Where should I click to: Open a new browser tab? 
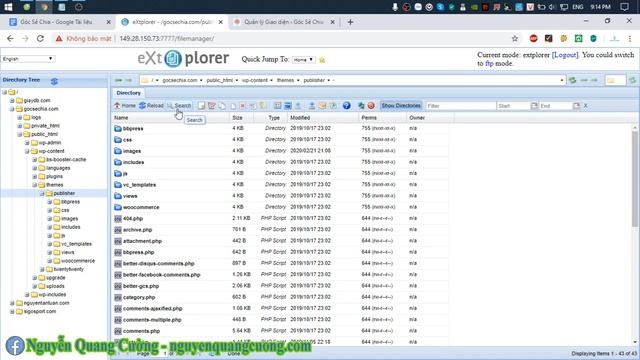(350, 22)
